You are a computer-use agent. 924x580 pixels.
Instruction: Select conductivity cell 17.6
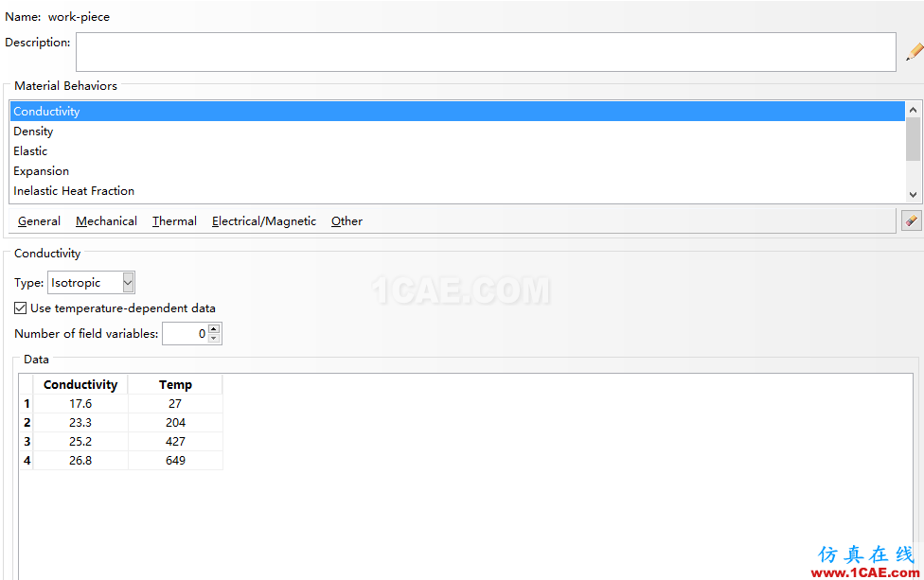[80, 404]
